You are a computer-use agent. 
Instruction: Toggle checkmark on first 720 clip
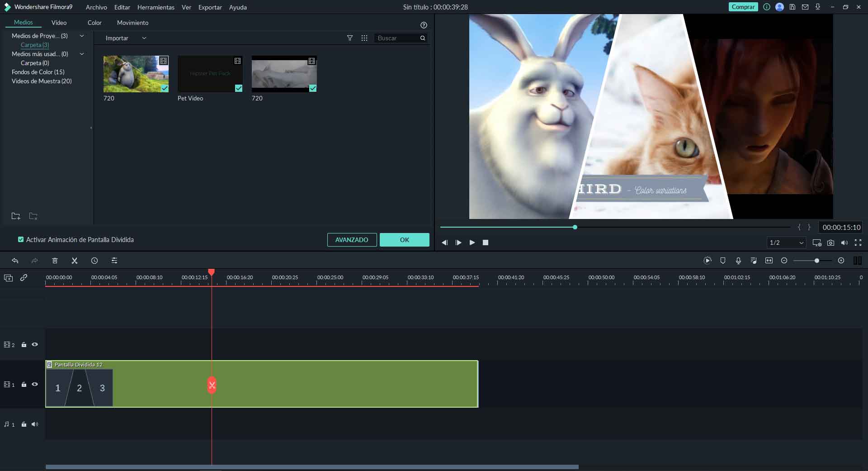coord(165,88)
